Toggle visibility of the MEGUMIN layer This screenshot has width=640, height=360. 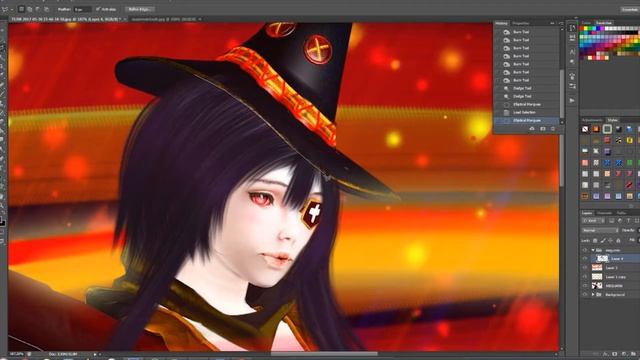[585, 286]
